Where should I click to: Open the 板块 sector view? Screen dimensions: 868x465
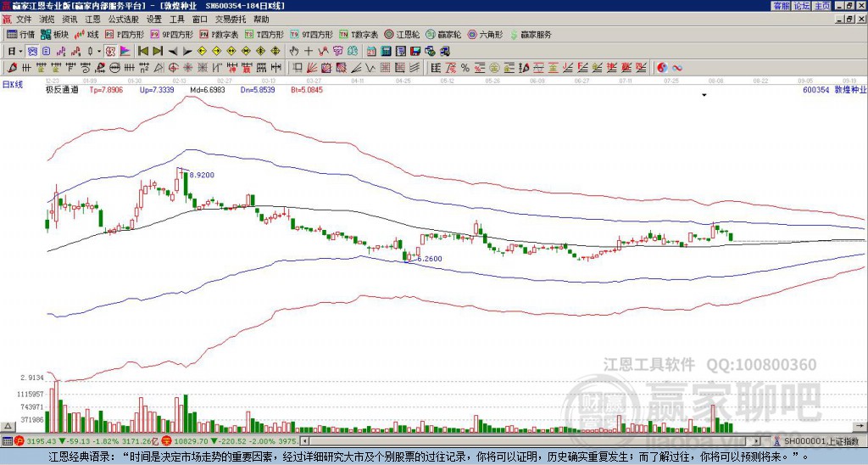54,34
